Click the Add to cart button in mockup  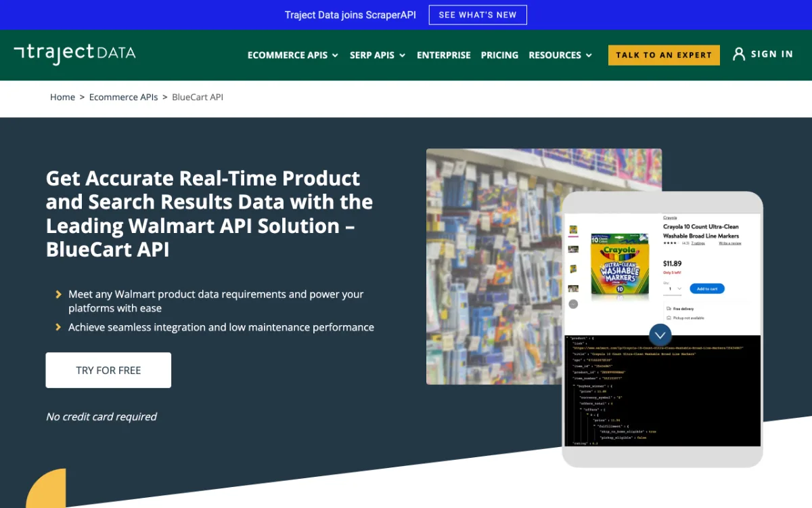tap(707, 289)
